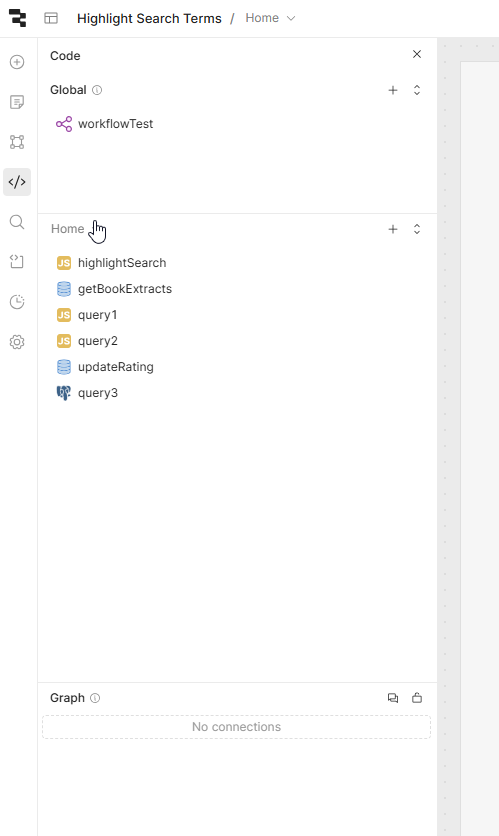
Task: Open the Settings gear sidebar icon
Action: [x=17, y=342]
